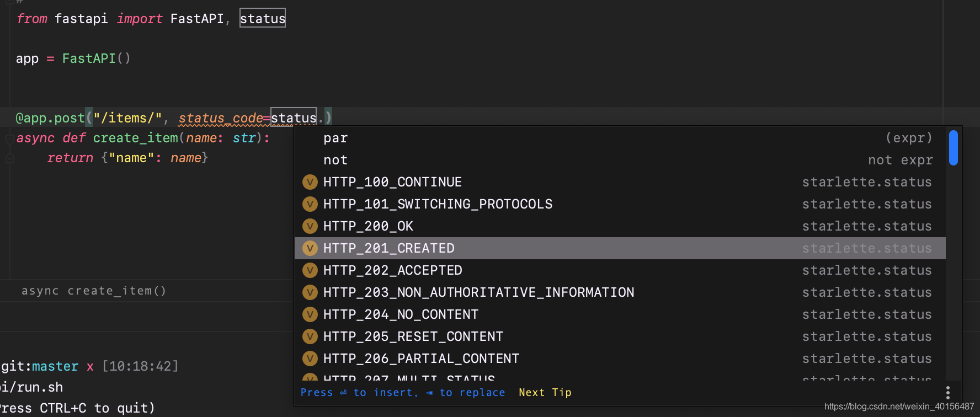This screenshot has height=417, width=980.
Task: Click the variable icon beside HTTP_100_CONTINUE
Action: 310,182
